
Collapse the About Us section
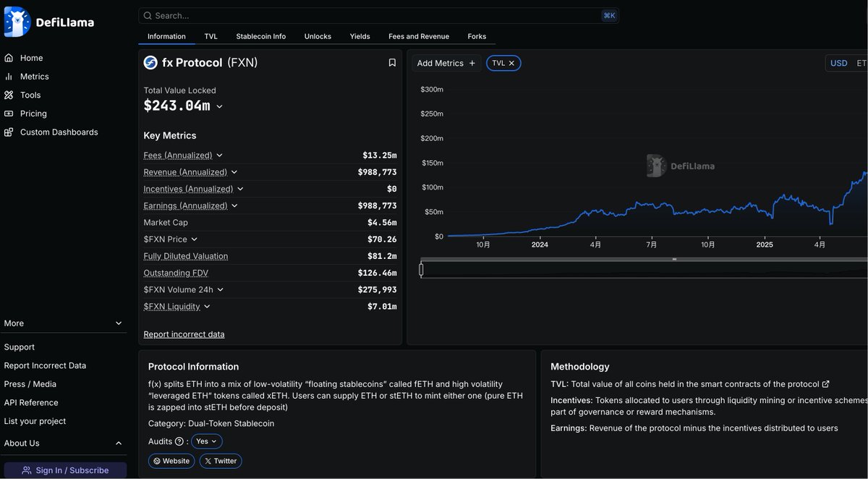tap(119, 444)
